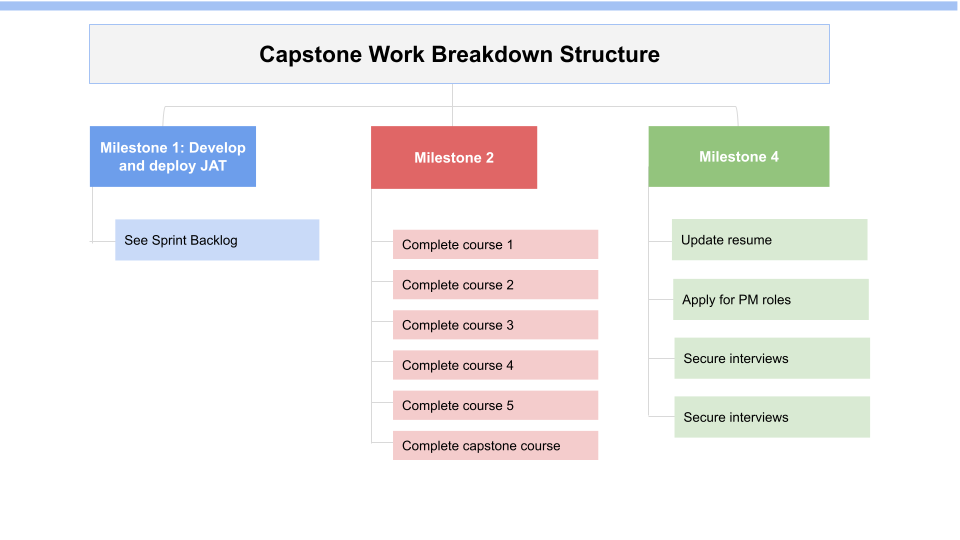Click the Complete course 2 item
The width and height of the screenshot is (960, 540).
point(495,285)
